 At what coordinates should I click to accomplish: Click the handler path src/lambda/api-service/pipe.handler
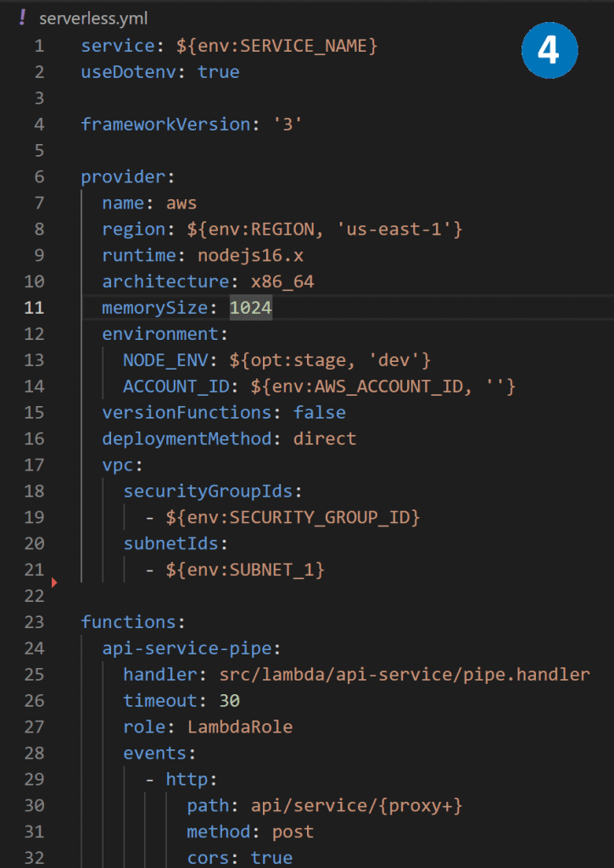(405, 675)
